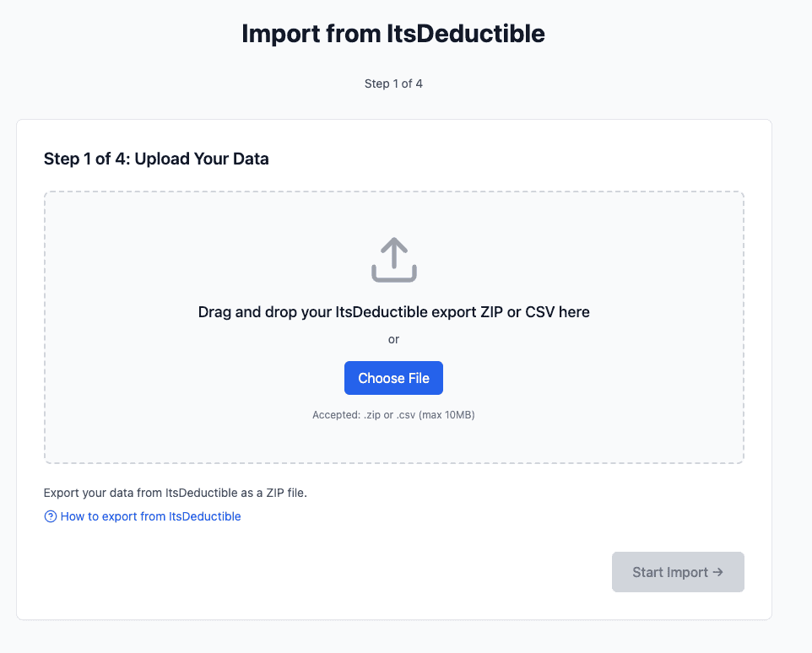The width and height of the screenshot is (812, 653).
Task: Open How to export from ItsDeductible link
Action: [150, 516]
